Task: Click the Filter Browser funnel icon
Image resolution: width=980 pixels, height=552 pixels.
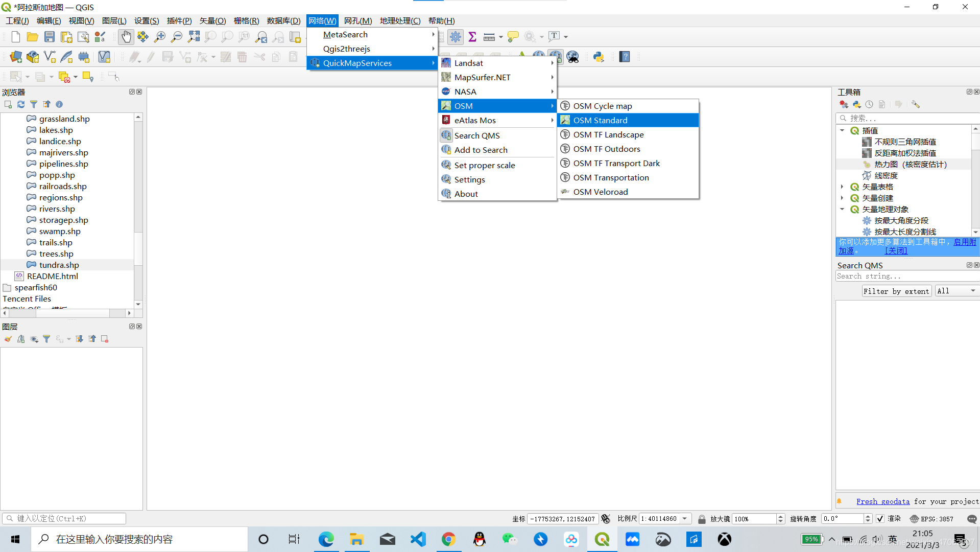Action: click(x=34, y=104)
